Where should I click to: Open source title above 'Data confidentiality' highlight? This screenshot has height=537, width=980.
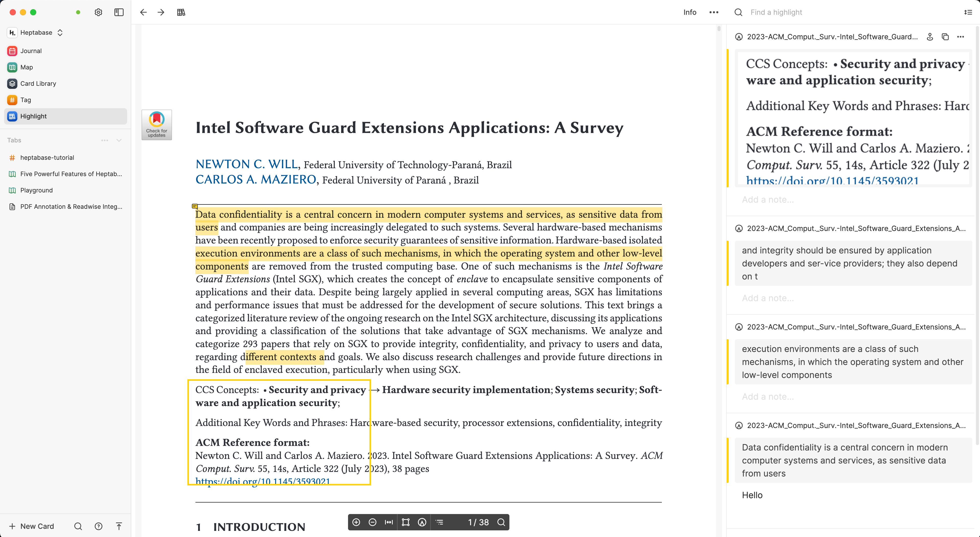(856, 425)
